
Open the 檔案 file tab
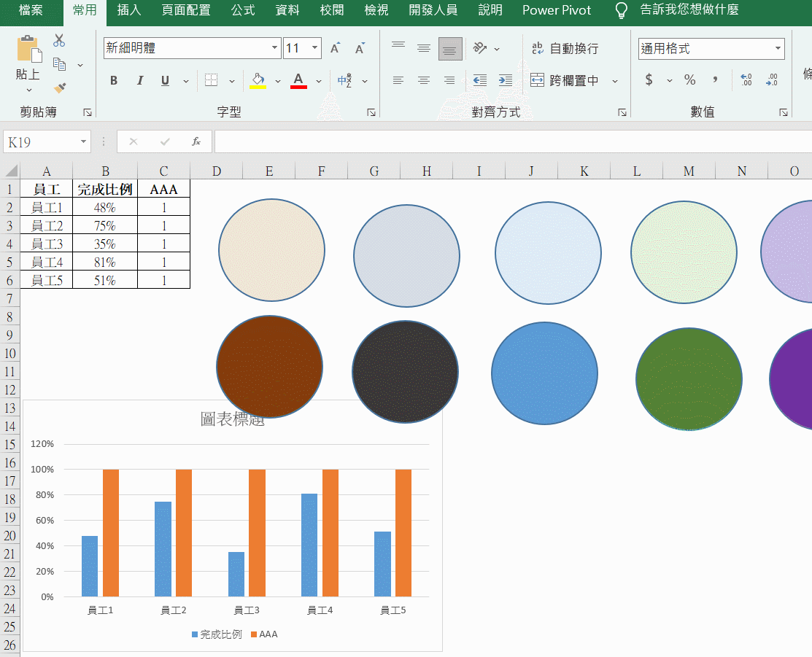tap(31, 10)
